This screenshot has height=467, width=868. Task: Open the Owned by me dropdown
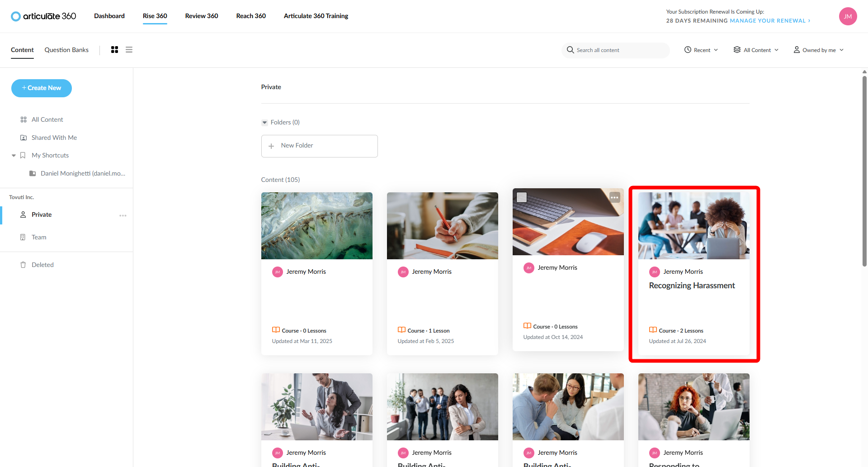pos(819,50)
